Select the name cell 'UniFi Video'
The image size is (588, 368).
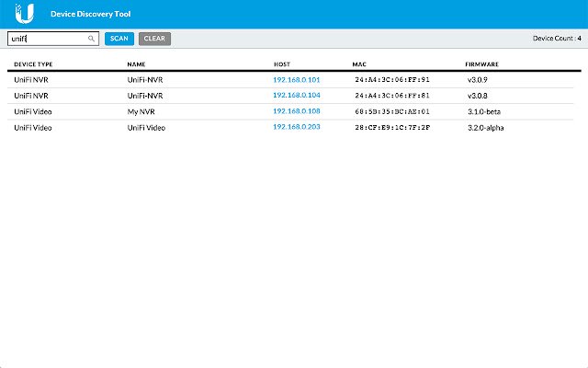pos(146,128)
